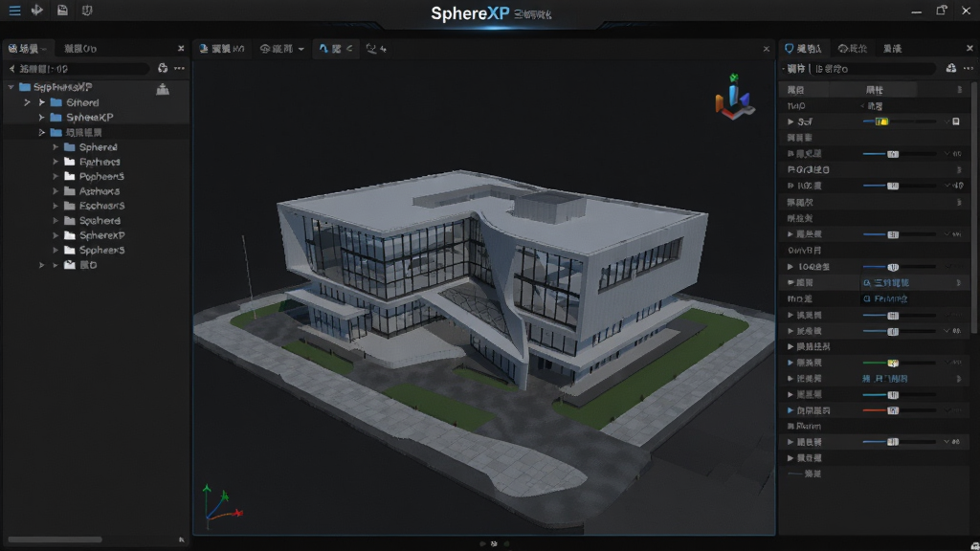Click the scene panel search field

tap(78, 68)
